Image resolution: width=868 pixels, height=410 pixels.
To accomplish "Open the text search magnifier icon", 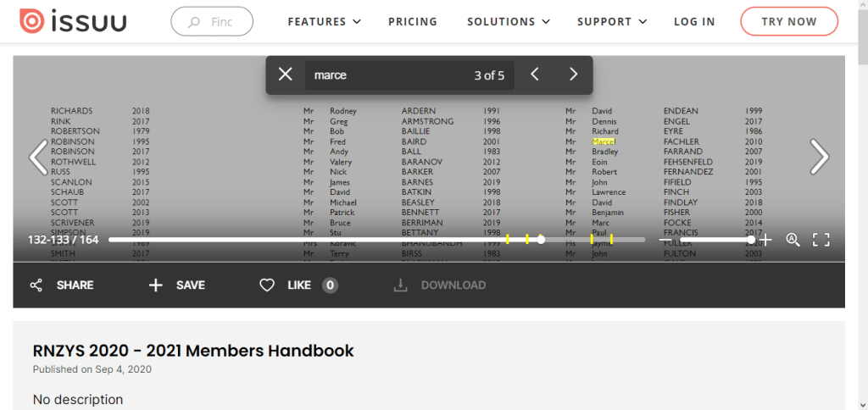I will (793, 240).
